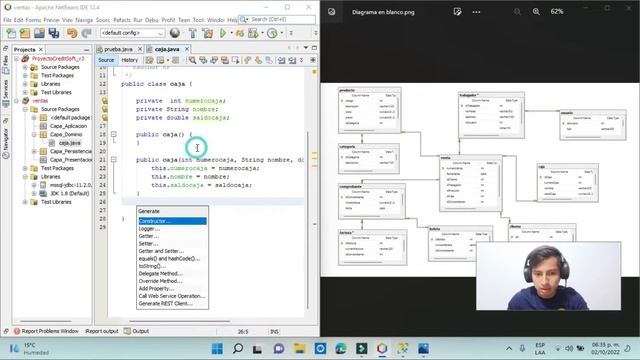Click the Save All toolbar icon
The width and height of the screenshot is (640, 360).
(54, 33)
